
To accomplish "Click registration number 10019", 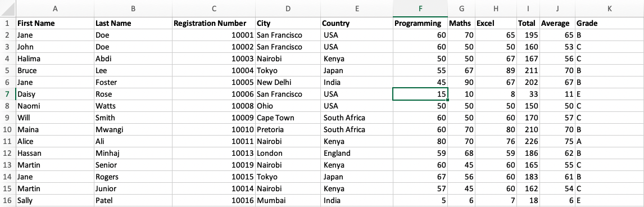I will click(214, 165).
